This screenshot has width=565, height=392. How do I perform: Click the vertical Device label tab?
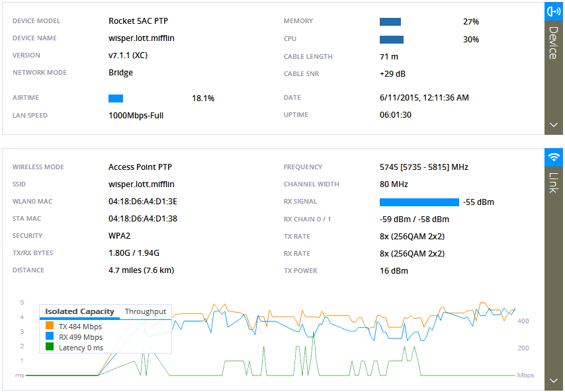click(x=553, y=44)
